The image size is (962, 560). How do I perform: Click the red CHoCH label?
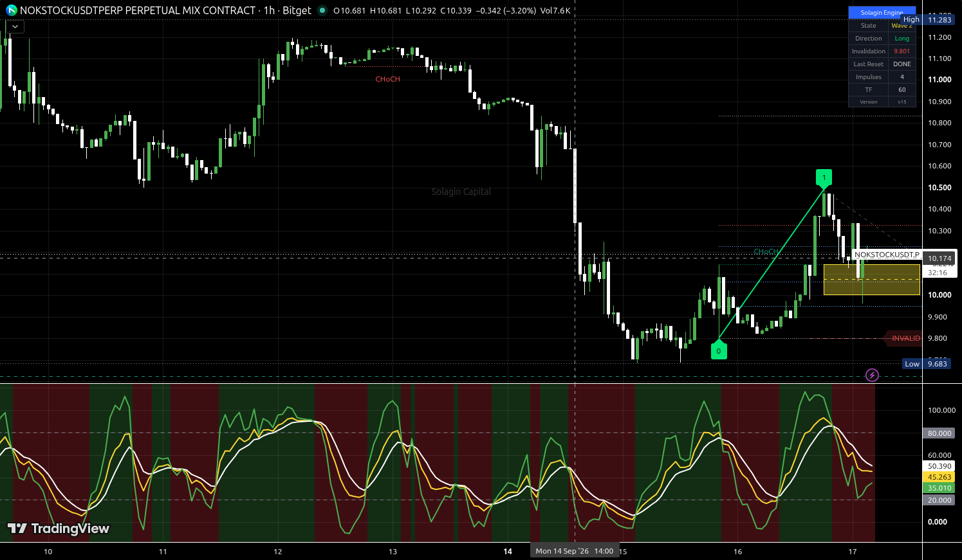coord(388,79)
